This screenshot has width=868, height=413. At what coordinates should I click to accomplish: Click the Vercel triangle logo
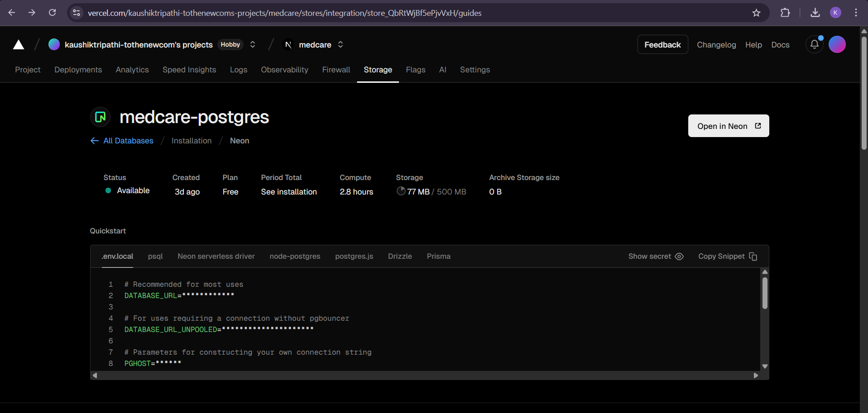(19, 44)
